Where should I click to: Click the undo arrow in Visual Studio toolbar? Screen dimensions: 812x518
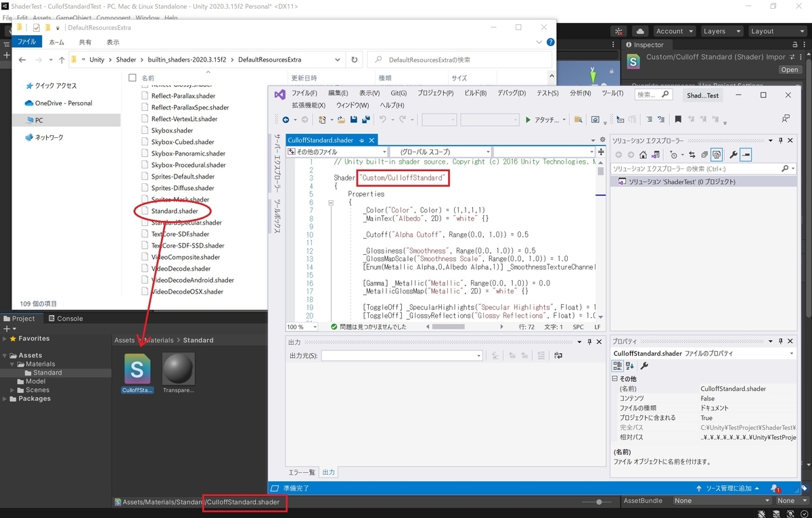(x=382, y=120)
